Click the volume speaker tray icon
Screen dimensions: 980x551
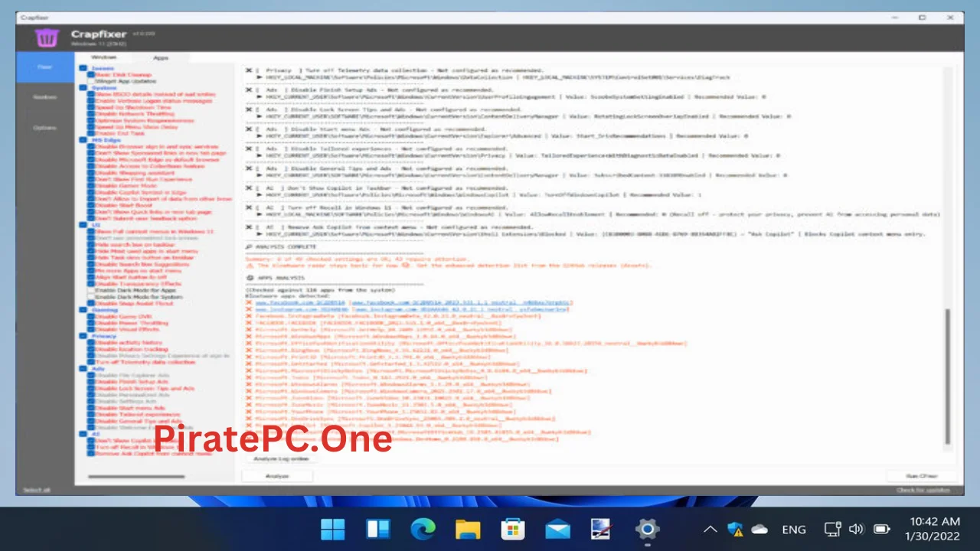[857, 529]
